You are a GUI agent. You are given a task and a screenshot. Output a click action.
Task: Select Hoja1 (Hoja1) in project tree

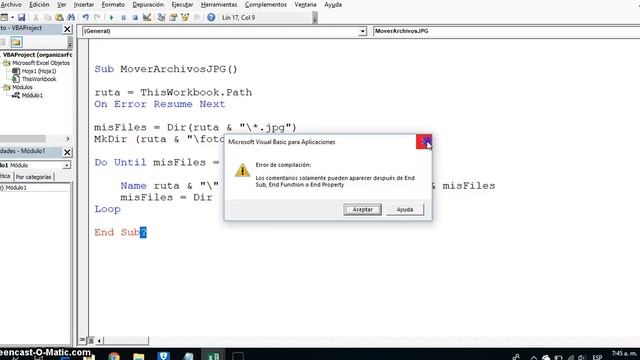click(39, 71)
